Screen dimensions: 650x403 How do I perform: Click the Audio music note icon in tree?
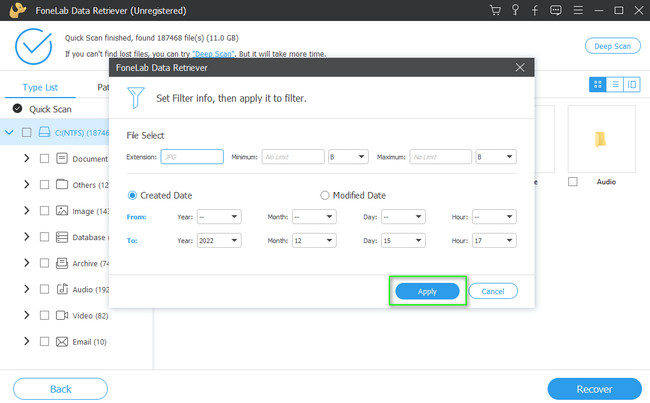[62, 289]
